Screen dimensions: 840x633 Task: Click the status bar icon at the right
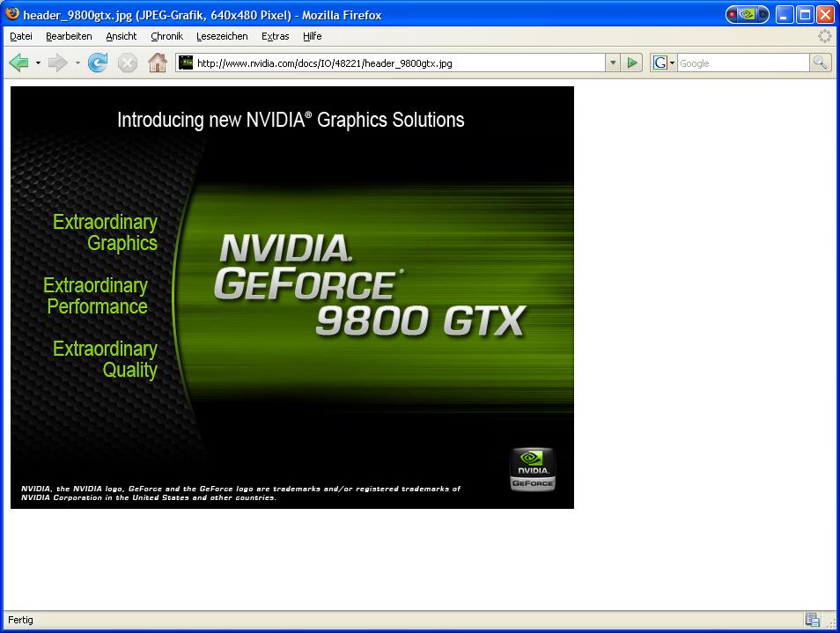pyautogui.click(x=812, y=620)
